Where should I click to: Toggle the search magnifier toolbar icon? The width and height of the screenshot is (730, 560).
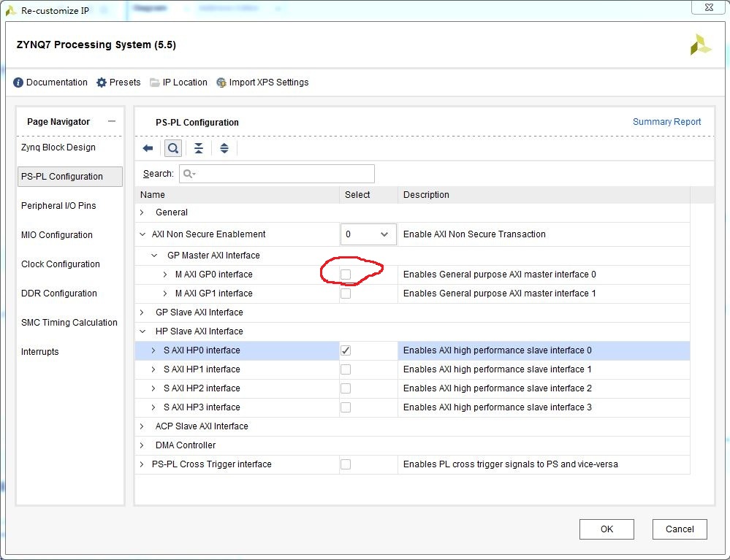[172, 148]
